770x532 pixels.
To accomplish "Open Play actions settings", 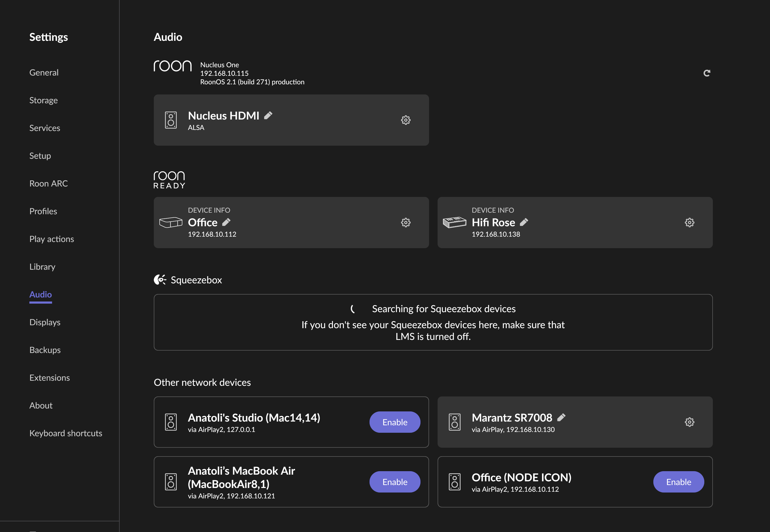I will tap(52, 239).
